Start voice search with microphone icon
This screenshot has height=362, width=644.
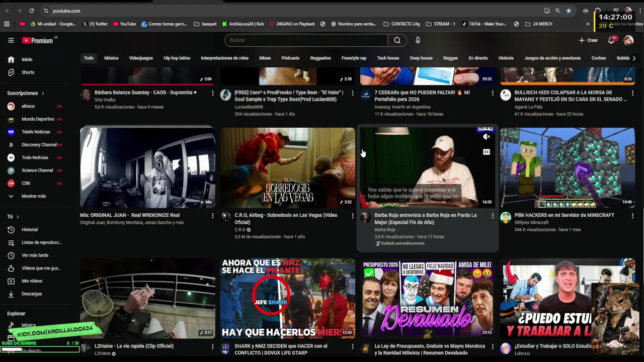tap(418, 40)
